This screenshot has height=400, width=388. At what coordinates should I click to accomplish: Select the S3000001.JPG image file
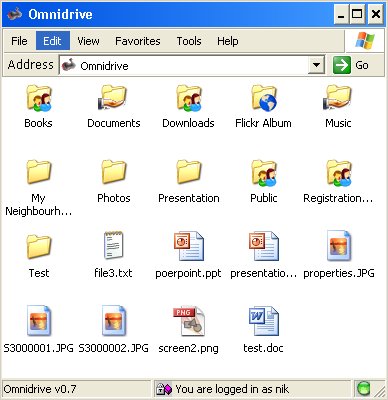39,321
